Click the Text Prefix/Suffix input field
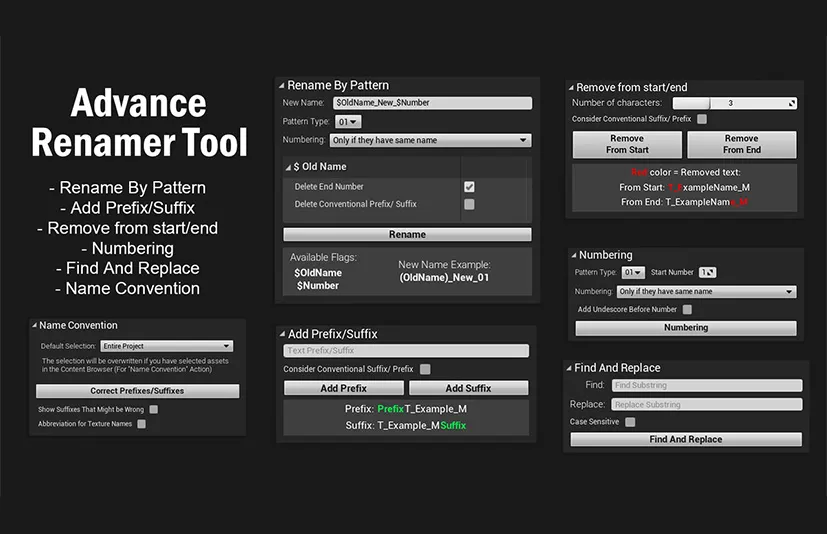Screen dimensions: 827x534 406,351
